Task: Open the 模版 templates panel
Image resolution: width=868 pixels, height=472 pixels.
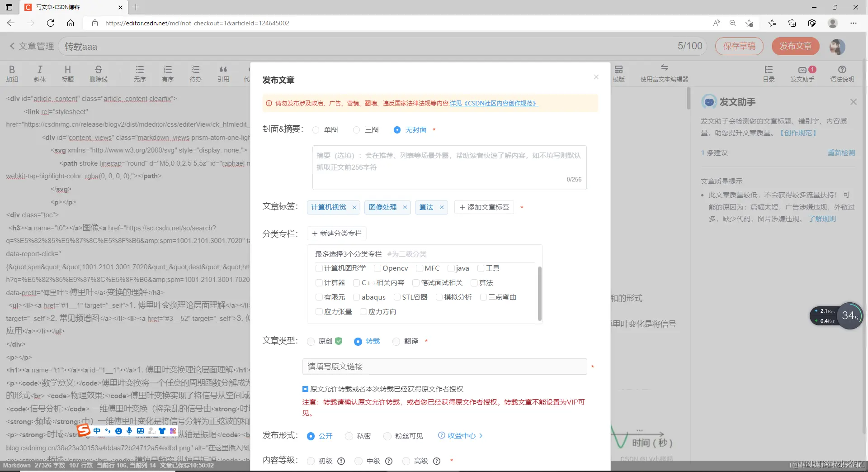Action: coord(618,72)
